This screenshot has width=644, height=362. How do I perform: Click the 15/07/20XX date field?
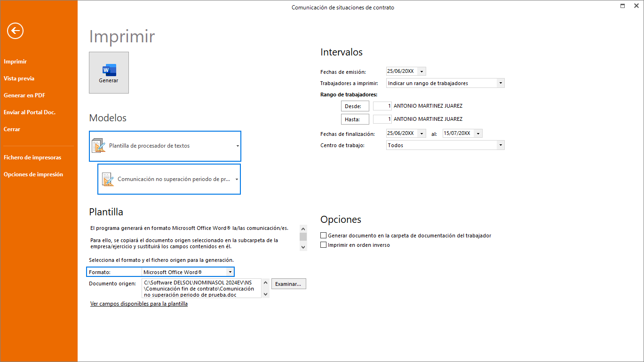point(458,134)
